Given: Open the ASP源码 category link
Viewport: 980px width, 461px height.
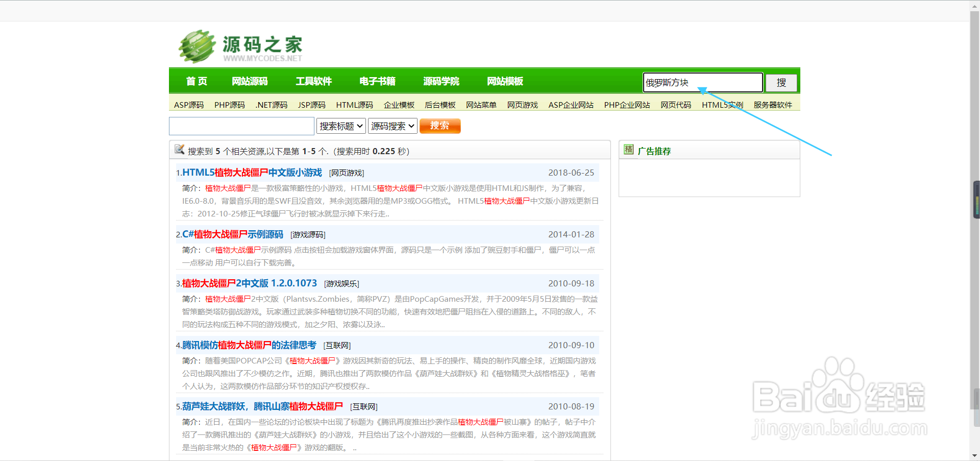Looking at the screenshot, I should [189, 105].
